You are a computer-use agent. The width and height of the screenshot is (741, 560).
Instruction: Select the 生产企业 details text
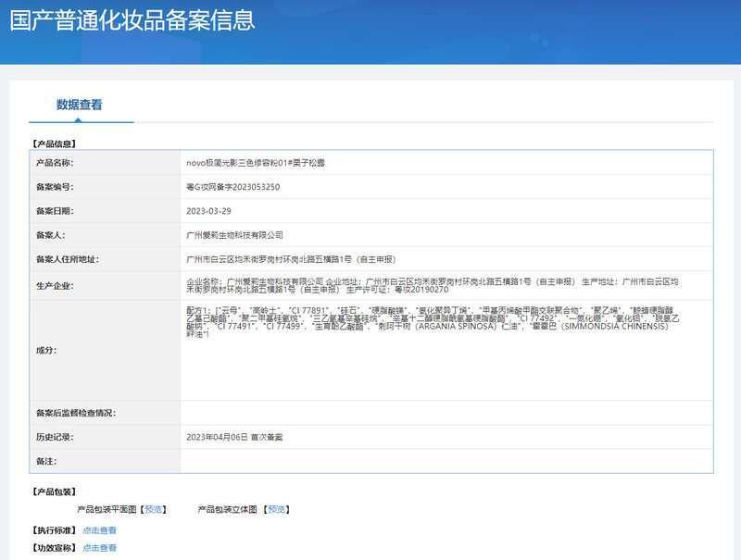tap(433, 286)
